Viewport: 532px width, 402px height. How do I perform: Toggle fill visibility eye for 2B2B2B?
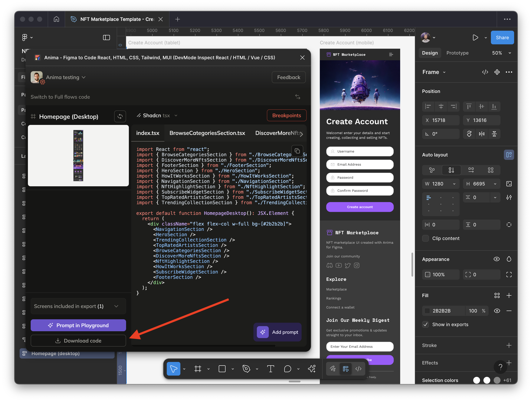497,311
